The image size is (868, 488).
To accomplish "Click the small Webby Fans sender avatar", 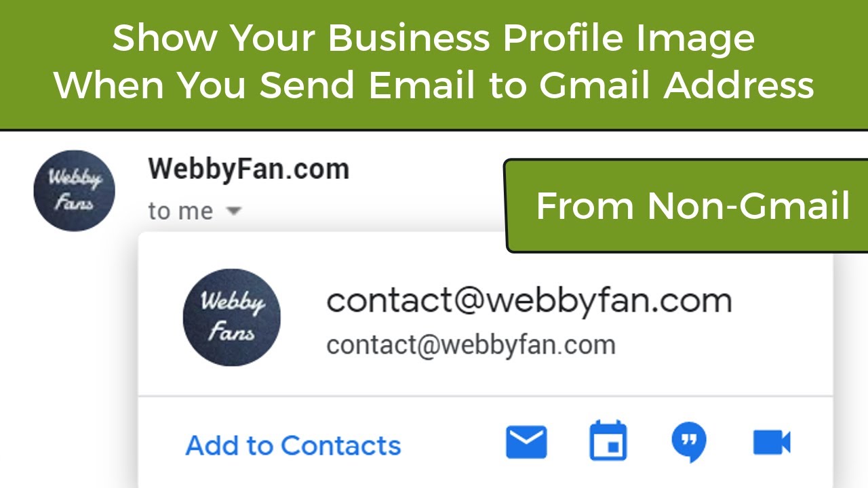I will (74, 190).
